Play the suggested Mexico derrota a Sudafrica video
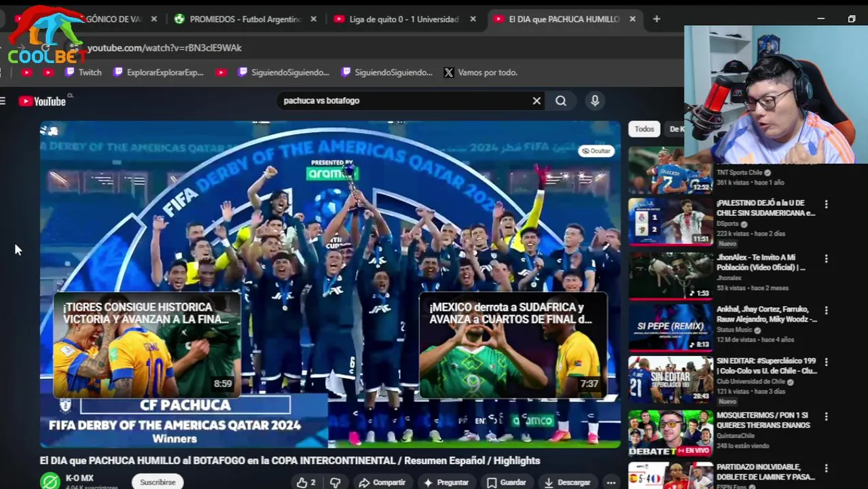868x489 pixels. 513,345
